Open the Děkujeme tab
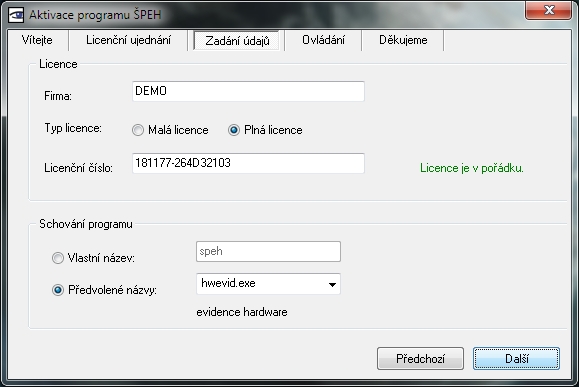 tap(403, 40)
